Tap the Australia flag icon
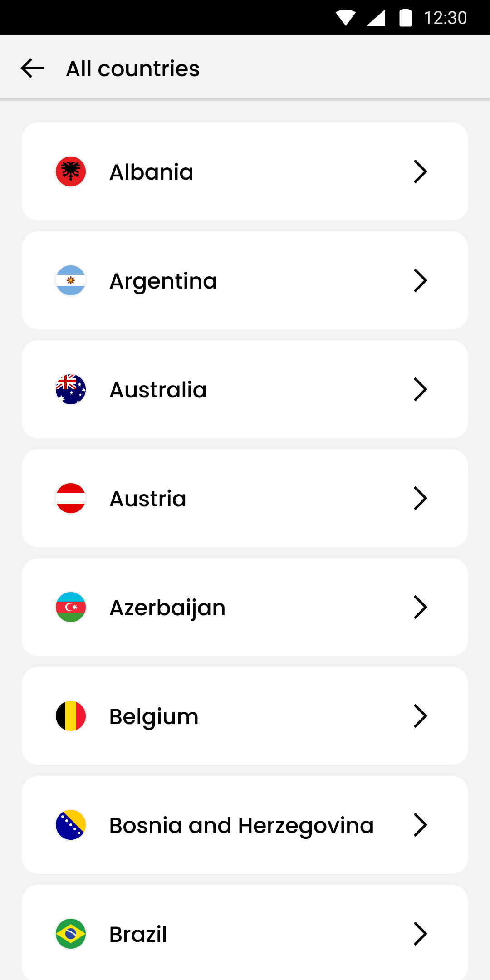Viewport: 490px width, 980px height. (71, 389)
